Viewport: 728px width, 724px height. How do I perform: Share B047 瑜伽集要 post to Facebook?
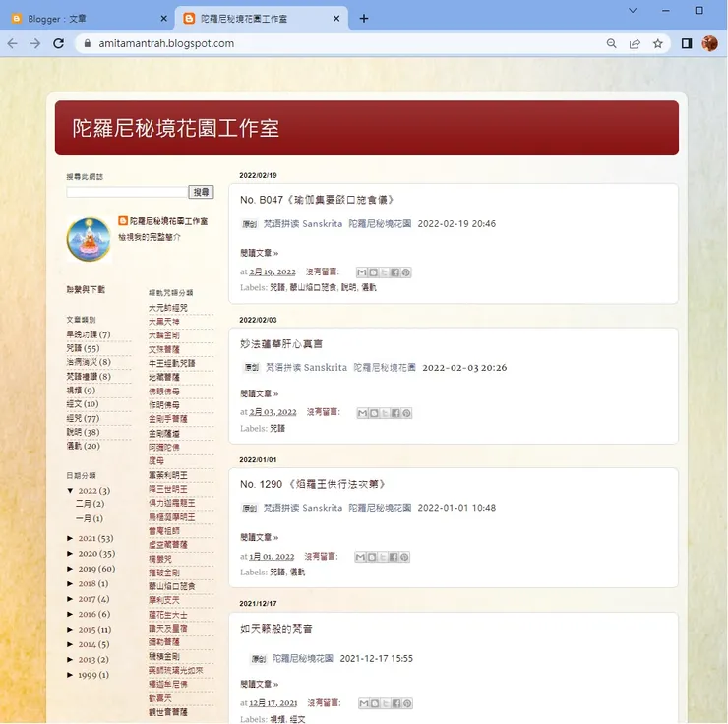click(394, 272)
